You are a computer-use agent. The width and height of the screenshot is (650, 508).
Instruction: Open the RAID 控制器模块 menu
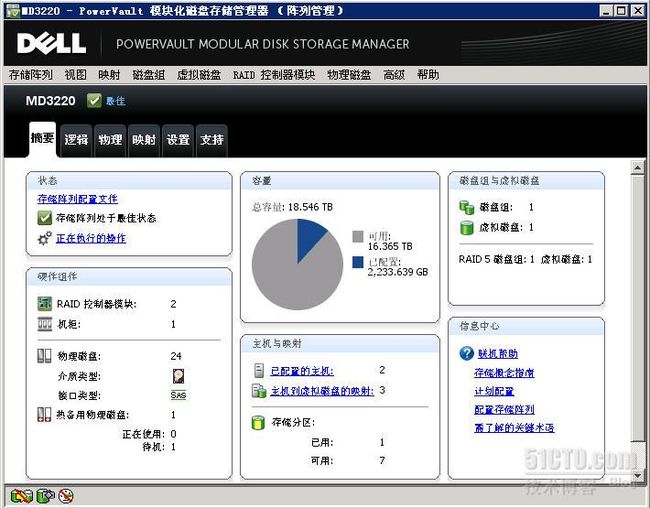pos(274,75)
